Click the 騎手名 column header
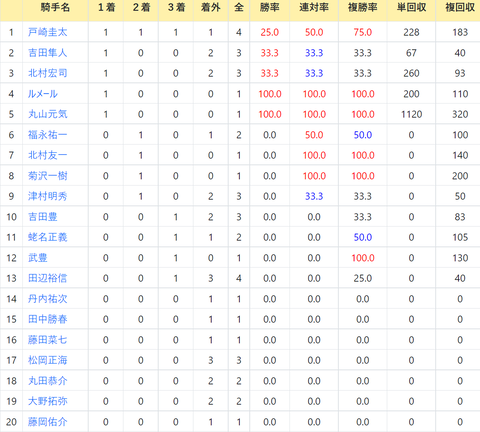The image size is (480, 432). pyautogui.click(x=55, y=7)
